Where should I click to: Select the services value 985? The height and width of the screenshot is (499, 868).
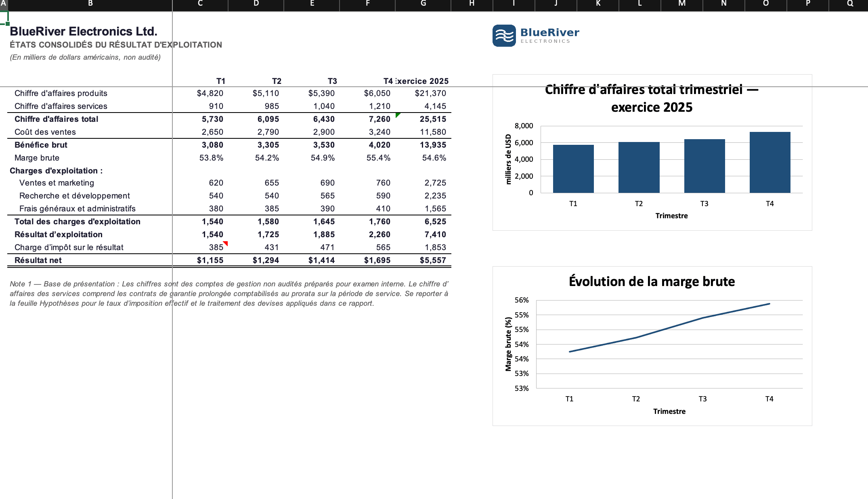[x=256, y=106]
